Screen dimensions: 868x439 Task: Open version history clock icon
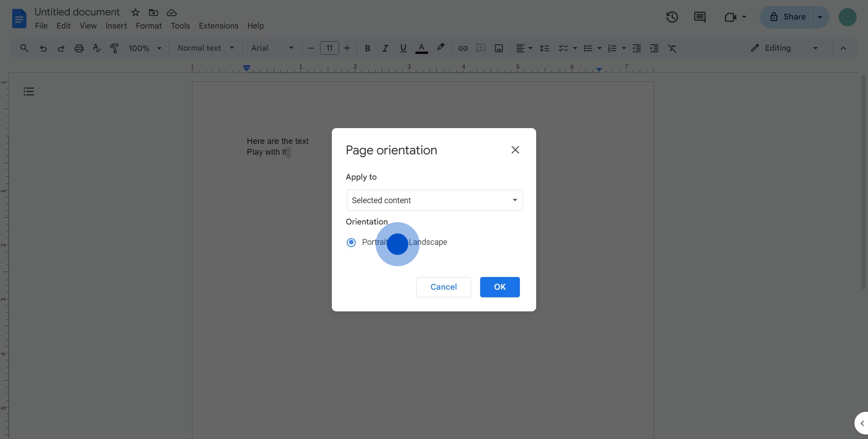point(672,17)
